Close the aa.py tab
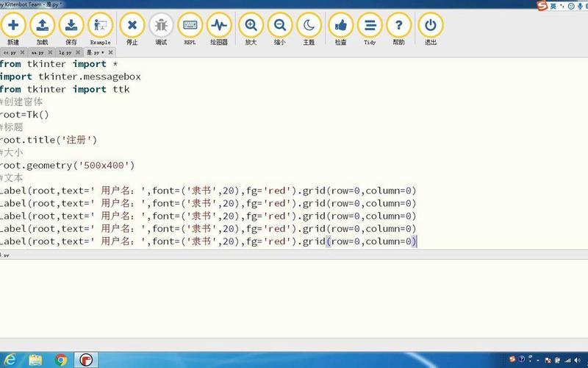 (x=50, y=52)
